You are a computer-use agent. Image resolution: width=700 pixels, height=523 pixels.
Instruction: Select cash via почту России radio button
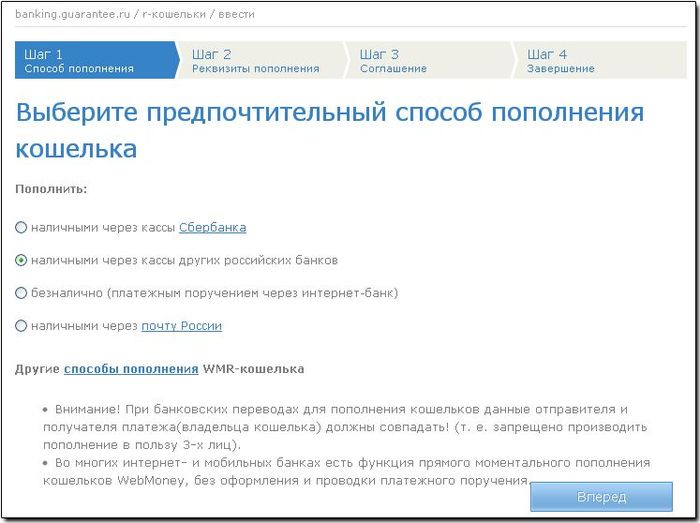21,326
